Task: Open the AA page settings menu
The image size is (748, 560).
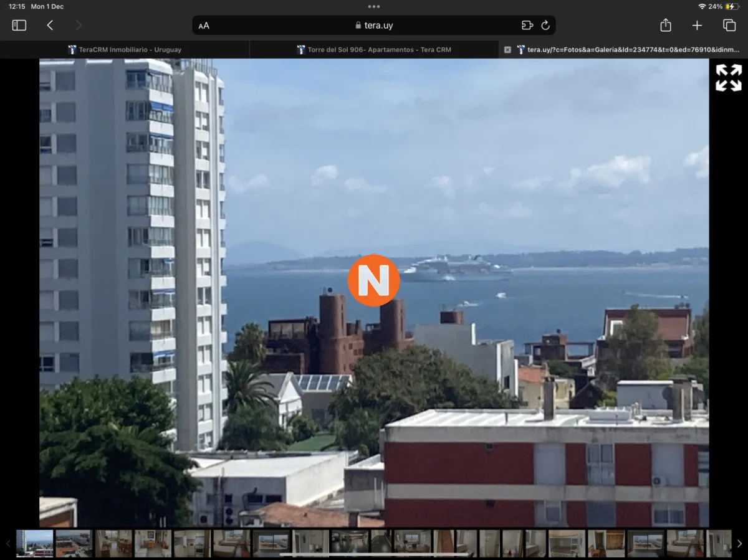Action: (204, 26)
